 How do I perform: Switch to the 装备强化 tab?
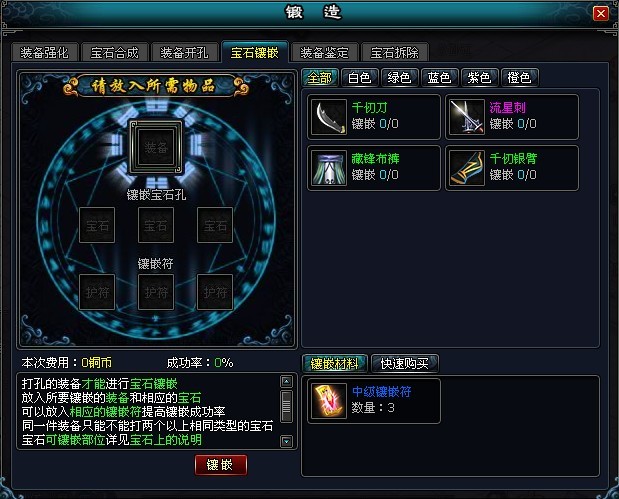44,53
